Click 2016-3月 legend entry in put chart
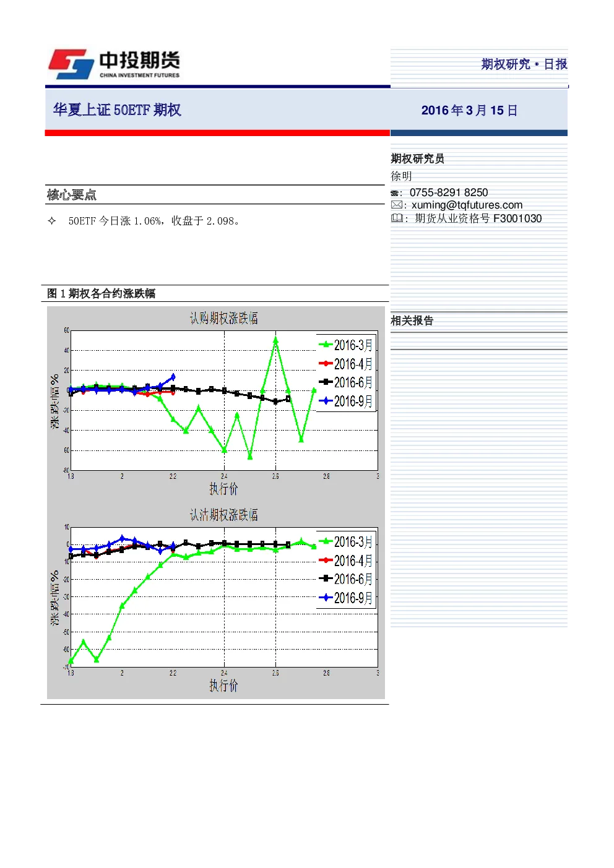The width and height of the screenshot is (614, 868). [346, 541]
